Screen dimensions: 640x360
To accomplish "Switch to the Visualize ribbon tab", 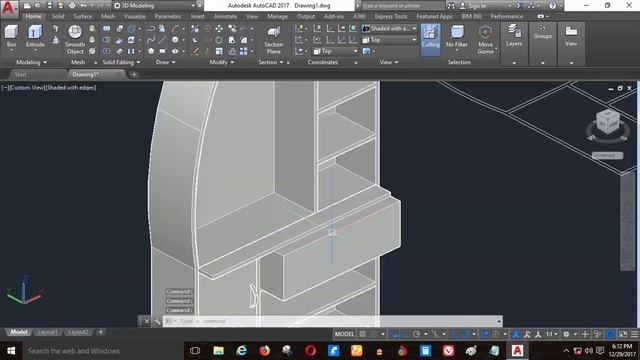I will 135,16.
